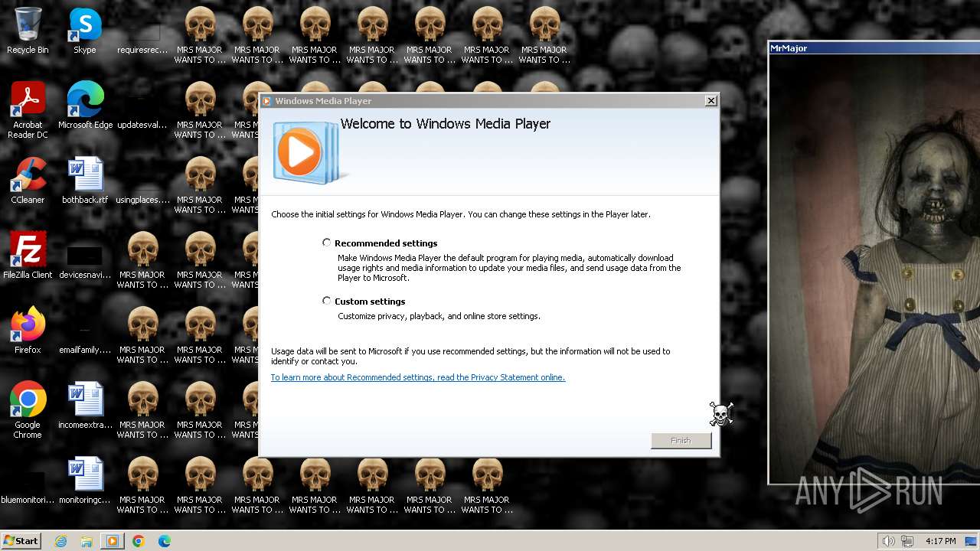Select the Microsoft Edge desktop shortcut
This screenshot has height=551, width=980.
point(85,106)
